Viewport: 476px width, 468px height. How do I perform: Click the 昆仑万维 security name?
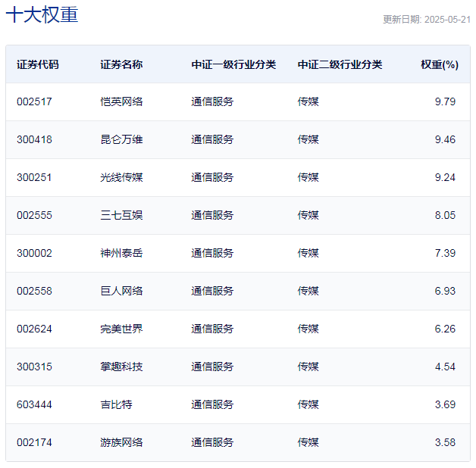121,139
